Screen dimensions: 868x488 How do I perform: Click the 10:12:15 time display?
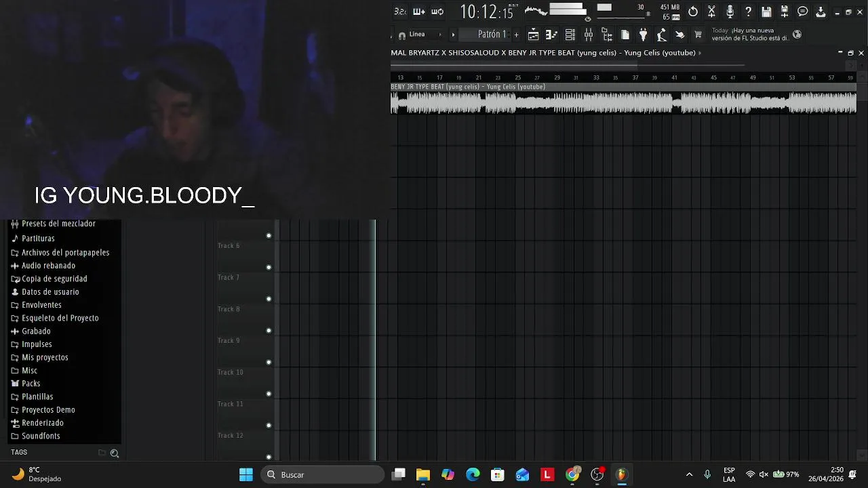[x=487, y=12]
